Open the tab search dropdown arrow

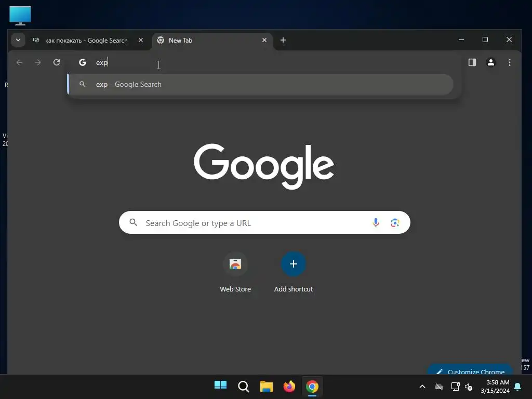click(x=18, y=40)
